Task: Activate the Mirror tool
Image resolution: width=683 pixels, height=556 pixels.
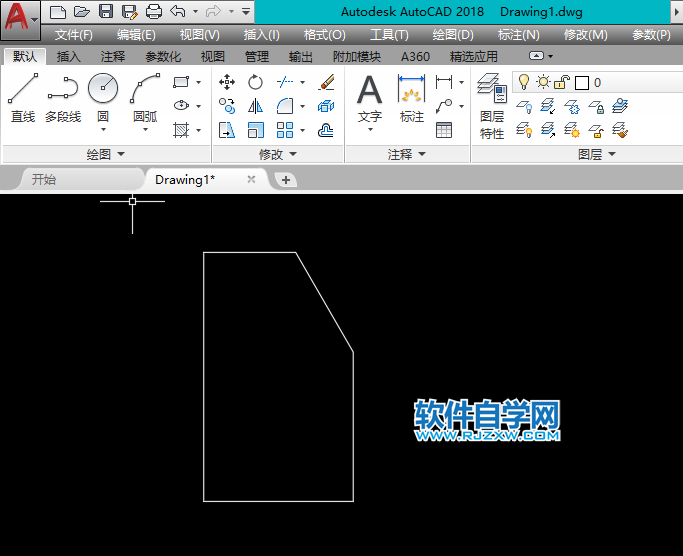Action: [255, 106]
